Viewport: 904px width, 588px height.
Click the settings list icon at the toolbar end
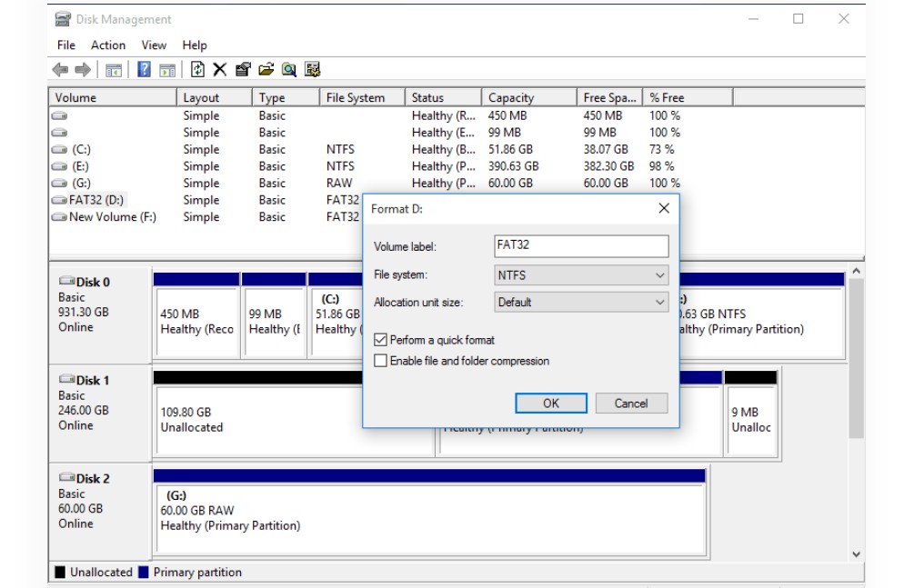pos(313,70)
